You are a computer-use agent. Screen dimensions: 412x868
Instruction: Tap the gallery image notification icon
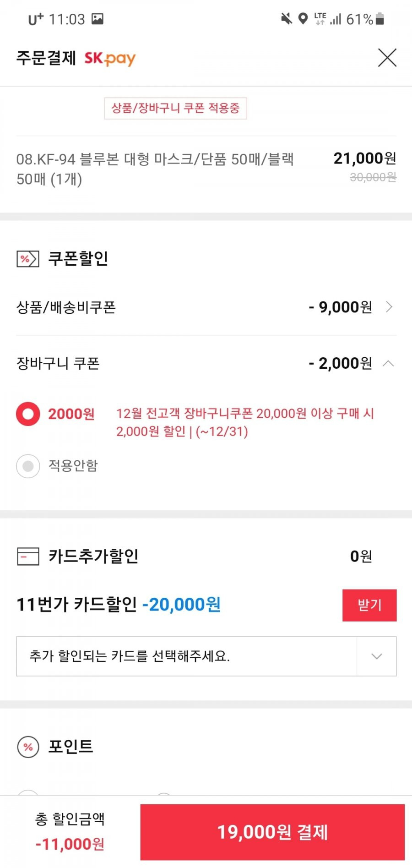coord(98,19)
